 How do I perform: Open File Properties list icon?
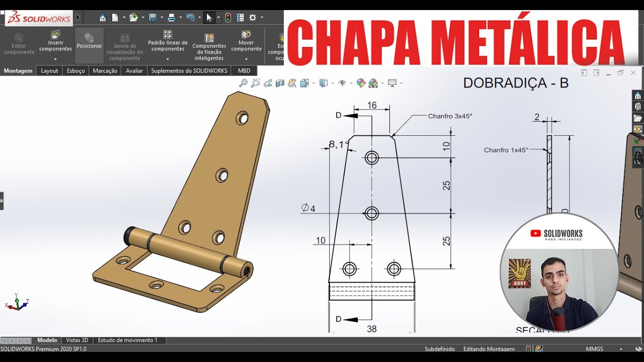point(240,18)
